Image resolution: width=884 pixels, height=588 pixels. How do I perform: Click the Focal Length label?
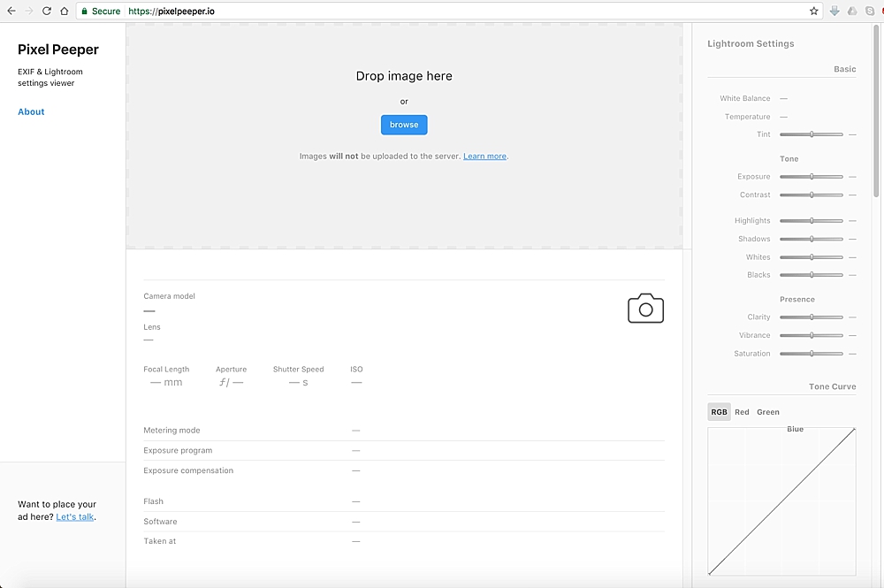coord(166,370)
